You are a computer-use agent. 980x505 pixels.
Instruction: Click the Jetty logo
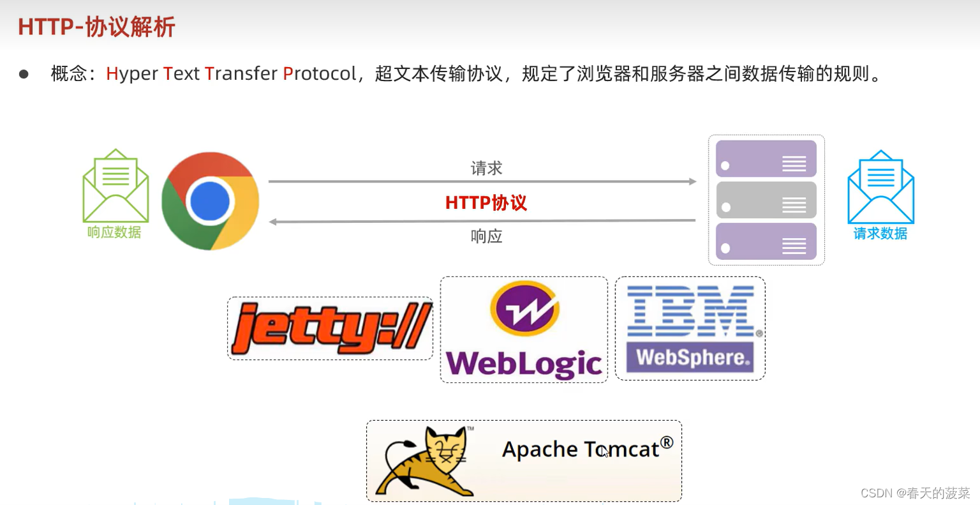pos(330,328)
